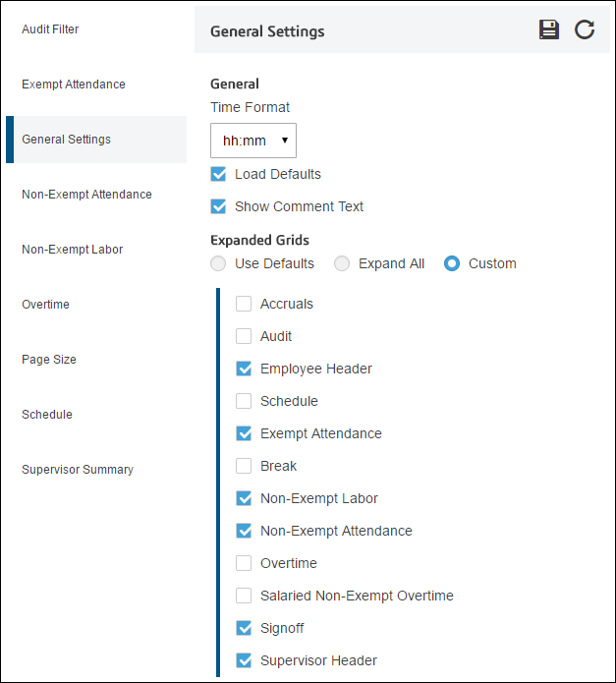Enable the Accruals grid checkbox
The height and width of the screenshot is (683, 616).
tap(244, 304)
